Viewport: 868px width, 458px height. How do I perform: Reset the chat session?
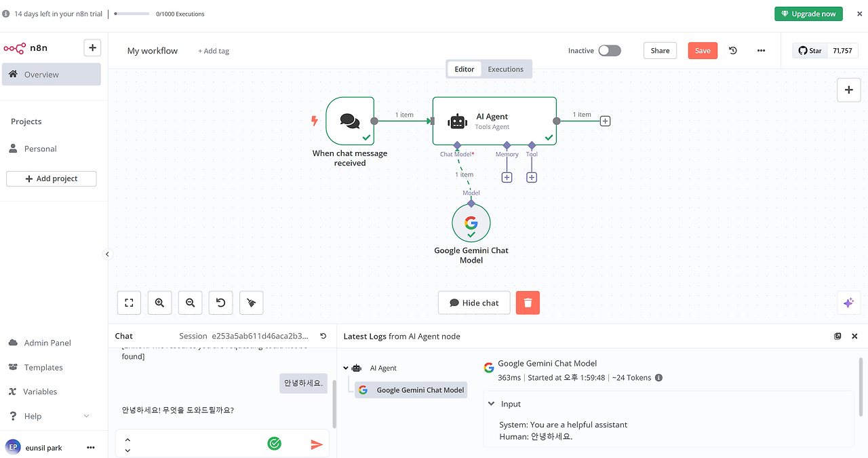pyautogui.click(x=323, y=336)
